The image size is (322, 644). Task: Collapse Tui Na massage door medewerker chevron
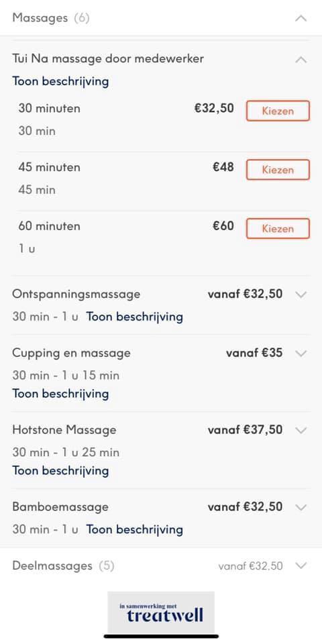[x=301, y=60]
